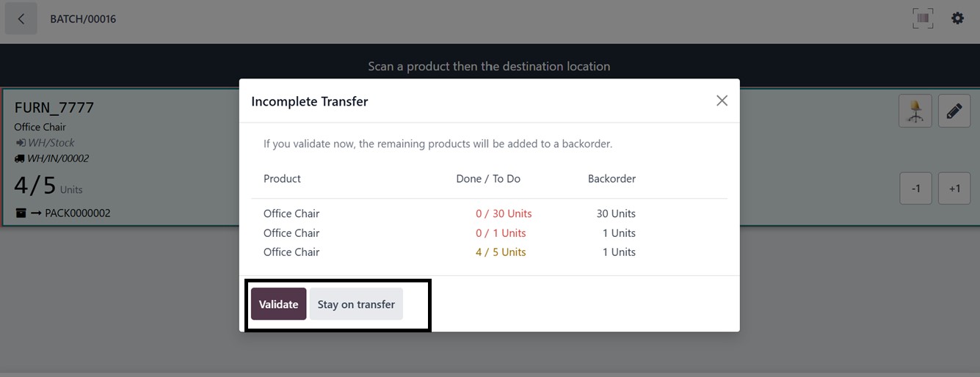
Task: Click the Backorder column header
Action: pos(611,178)
